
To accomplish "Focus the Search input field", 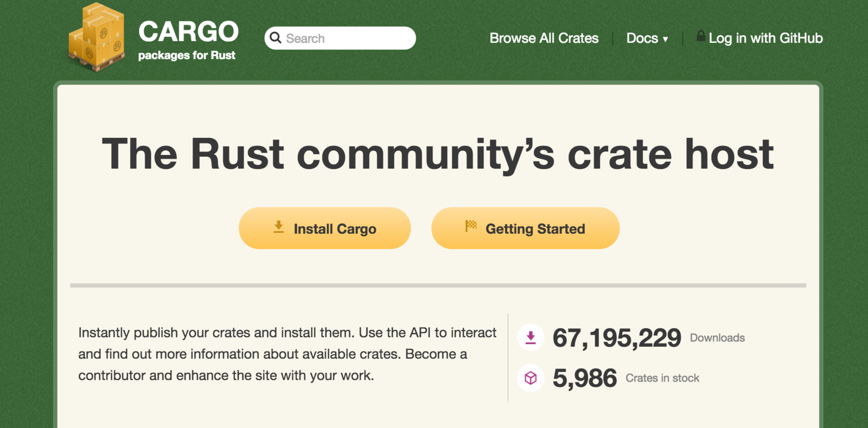I will coord(340,38).
